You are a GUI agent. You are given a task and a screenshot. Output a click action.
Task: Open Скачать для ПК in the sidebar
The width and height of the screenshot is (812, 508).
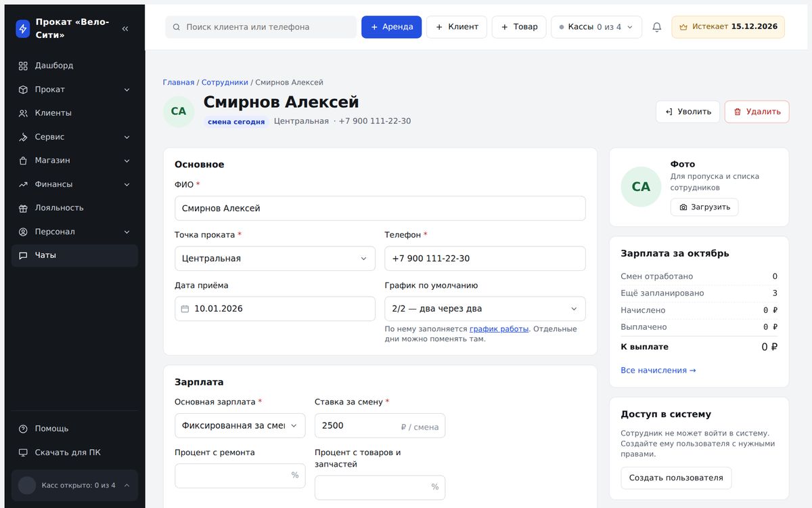click(x=75, y=452)
